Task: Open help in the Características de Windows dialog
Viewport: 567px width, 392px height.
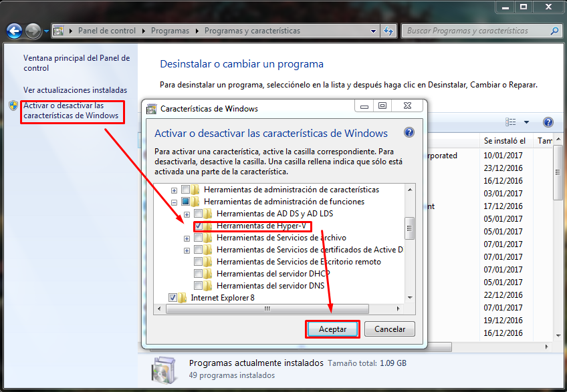Action: click(409, 133)
